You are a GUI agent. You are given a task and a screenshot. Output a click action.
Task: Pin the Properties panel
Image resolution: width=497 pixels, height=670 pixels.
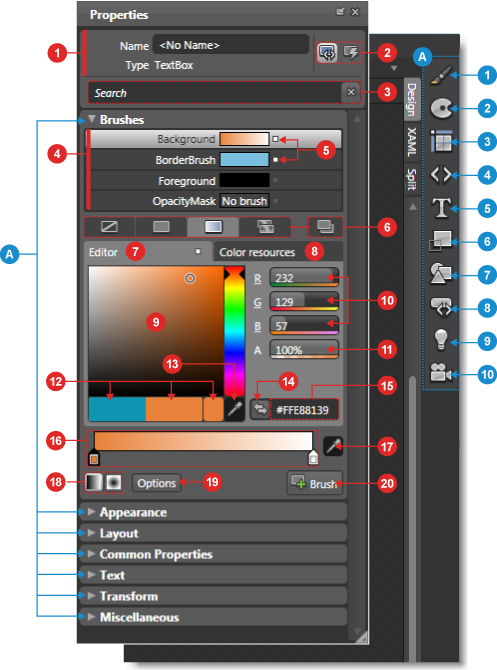pos(340,12)
